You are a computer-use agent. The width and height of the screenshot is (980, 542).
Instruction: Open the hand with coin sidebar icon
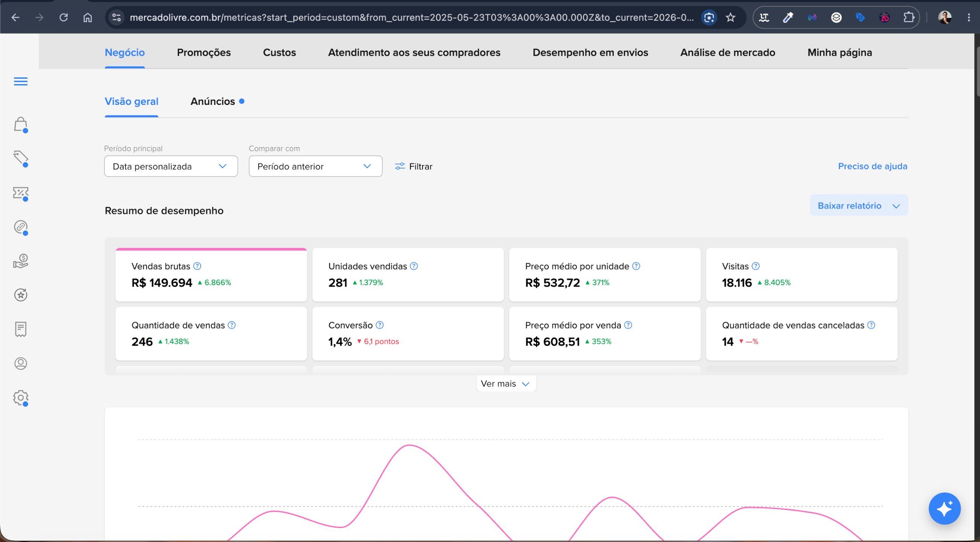pyautogui.click(x=21, y=261)
